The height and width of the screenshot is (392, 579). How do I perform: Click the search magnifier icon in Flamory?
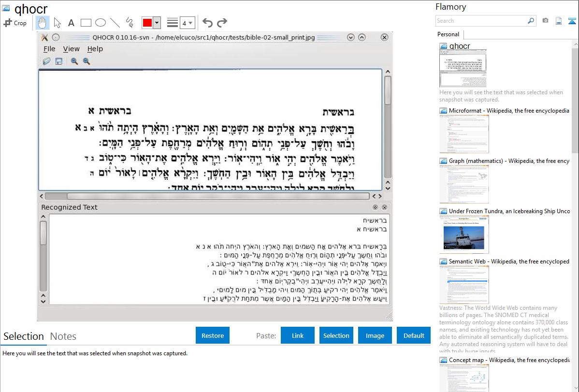tap(531, 21)
